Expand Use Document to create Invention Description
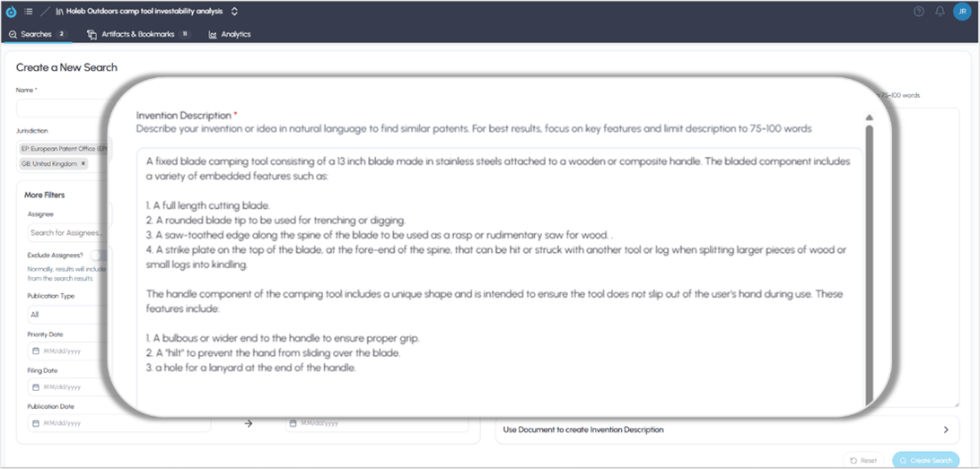Screen dimensions: 980x469 coord(727,430)
